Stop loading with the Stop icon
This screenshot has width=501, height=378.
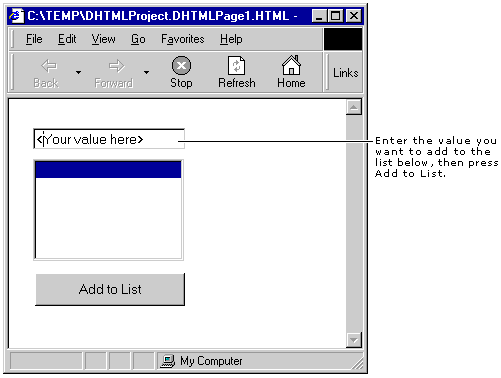click(x=181, y=65)
